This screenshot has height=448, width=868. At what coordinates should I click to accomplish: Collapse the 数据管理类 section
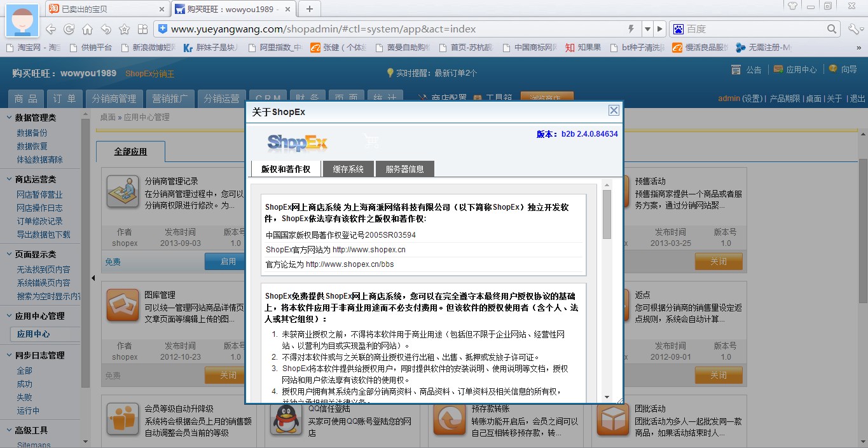9,118
